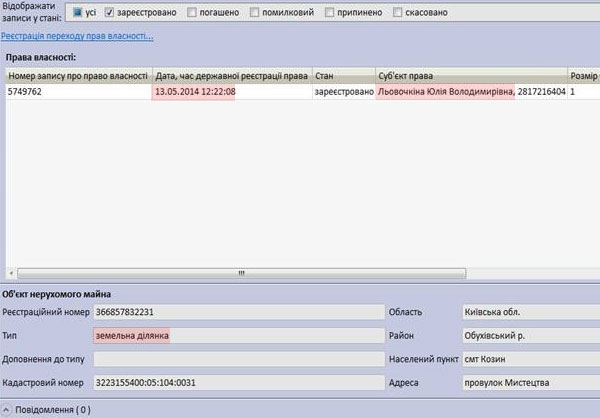Click the empty 'Доповнення до типу' field
Screen dimensions: 600x418
point(238,358)
